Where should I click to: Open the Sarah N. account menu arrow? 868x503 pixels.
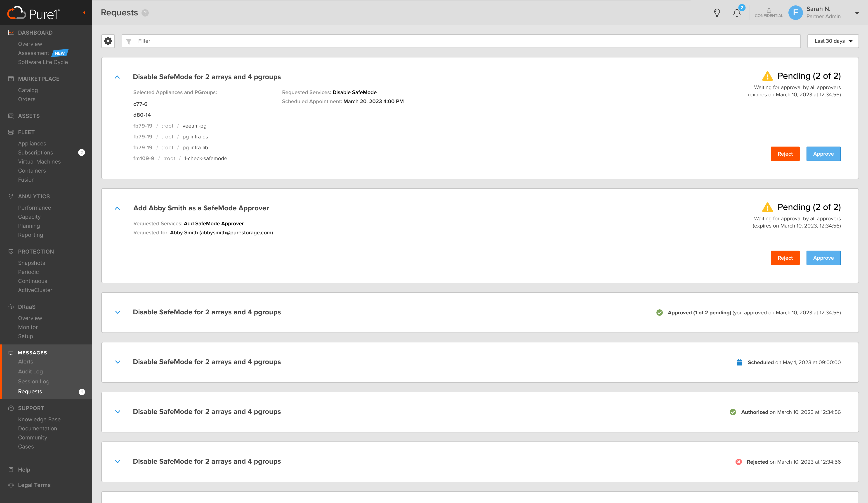pyautogui.click(x=857, y=13)
